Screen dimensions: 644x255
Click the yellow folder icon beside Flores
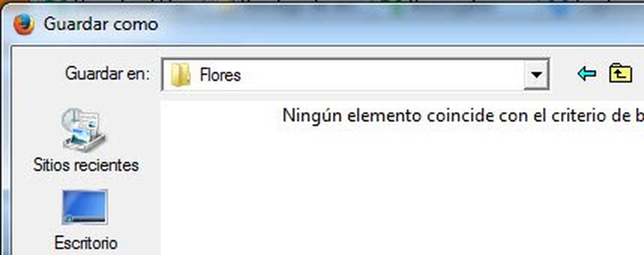[x=180, y=75]
